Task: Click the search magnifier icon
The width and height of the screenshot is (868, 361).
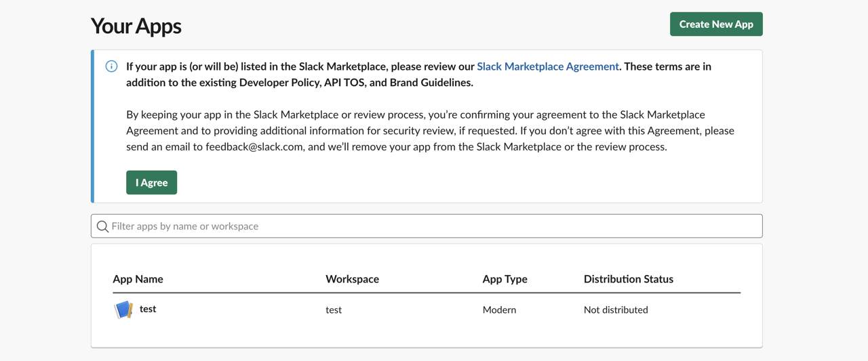Action: (102, 226)
